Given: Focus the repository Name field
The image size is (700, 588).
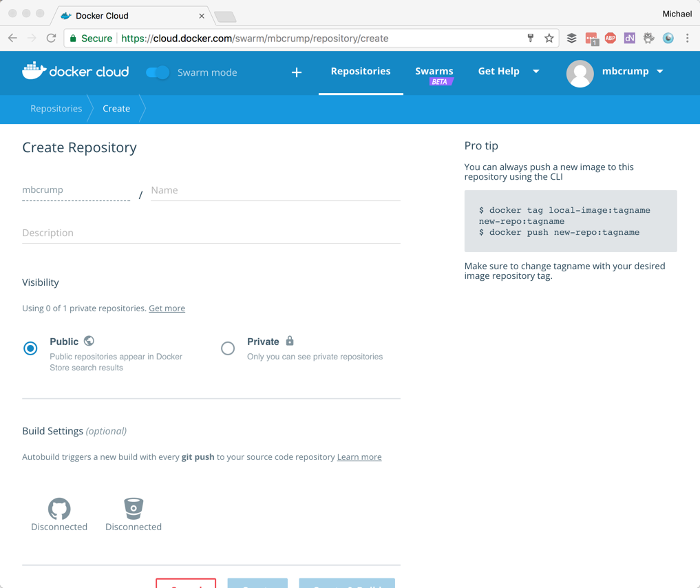Looking at the screenshot, I should 275,191.
